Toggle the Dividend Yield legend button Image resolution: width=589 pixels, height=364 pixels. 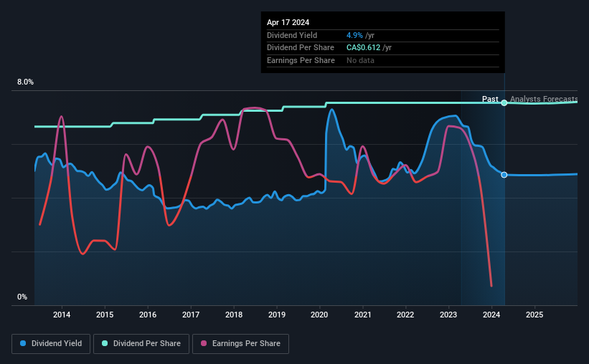pos(51,344)
